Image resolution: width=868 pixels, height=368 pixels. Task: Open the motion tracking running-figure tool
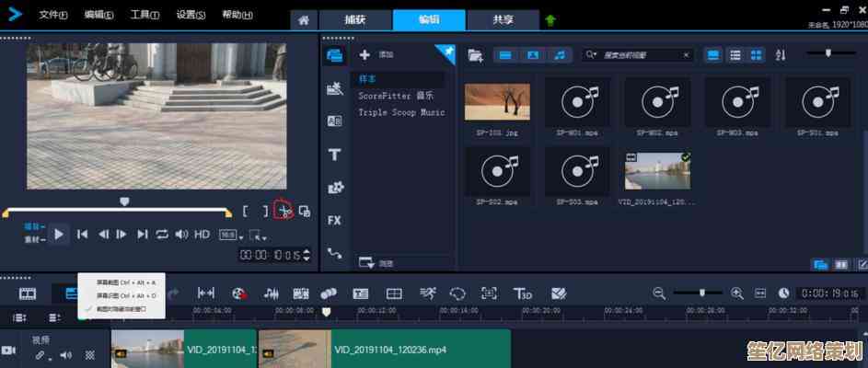(427, 293)
